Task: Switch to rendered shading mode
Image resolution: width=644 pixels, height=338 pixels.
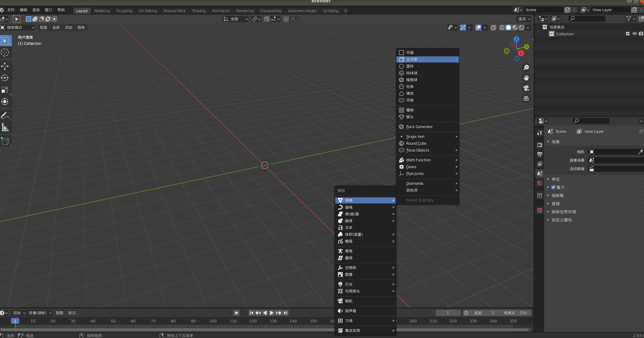Action: [521, 28]
